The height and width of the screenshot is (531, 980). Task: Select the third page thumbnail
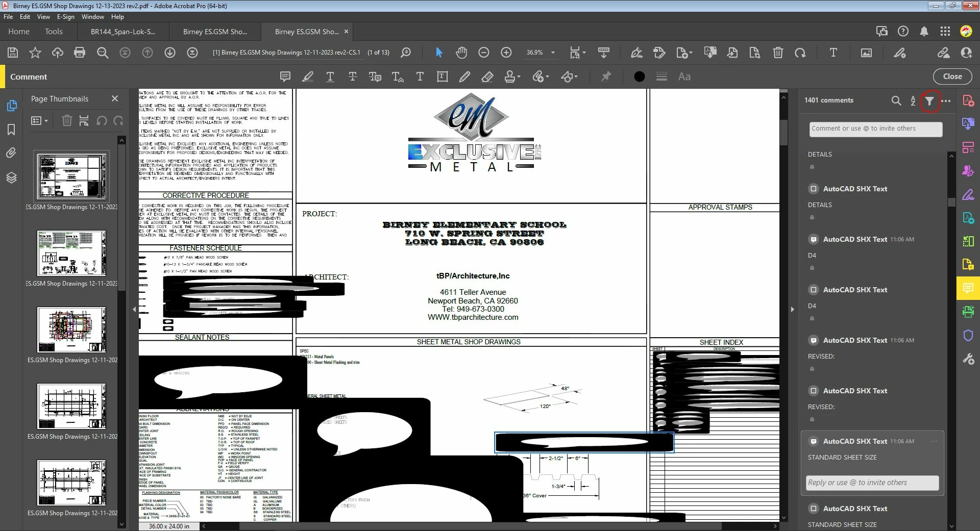(71, 330)
